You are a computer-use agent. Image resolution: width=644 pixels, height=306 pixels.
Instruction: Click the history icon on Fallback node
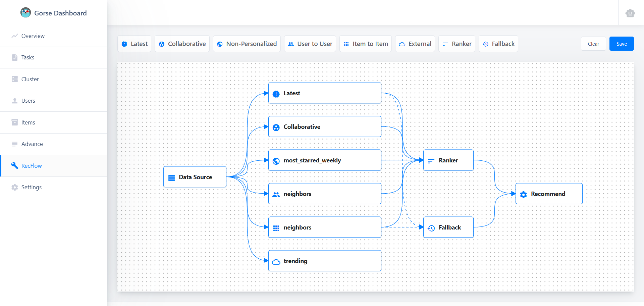coord(431,228)
